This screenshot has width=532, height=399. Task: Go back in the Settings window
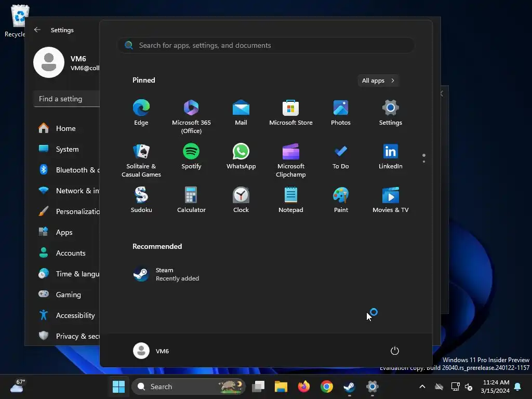37,30
